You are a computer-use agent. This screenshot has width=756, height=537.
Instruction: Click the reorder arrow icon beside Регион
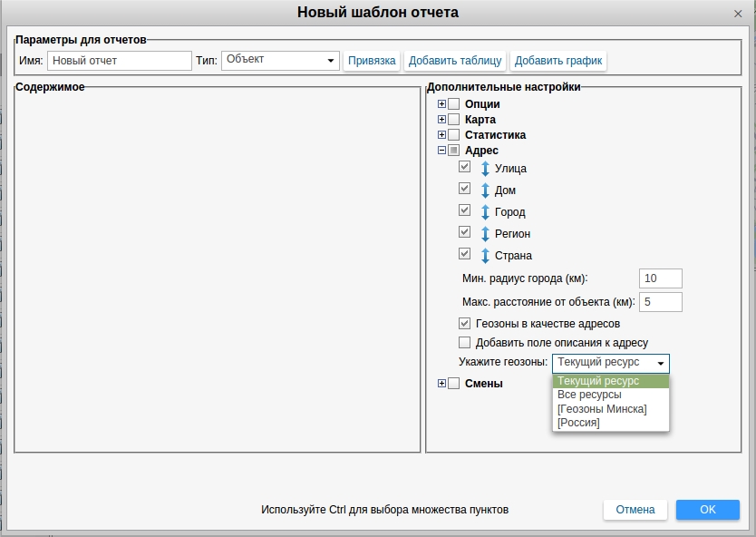coord(485,234)
